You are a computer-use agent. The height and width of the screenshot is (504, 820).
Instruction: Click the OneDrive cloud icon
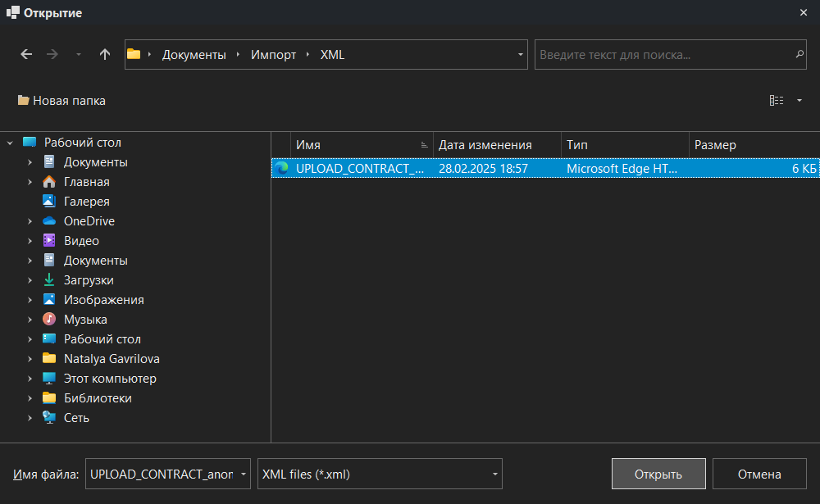[49, 221]
